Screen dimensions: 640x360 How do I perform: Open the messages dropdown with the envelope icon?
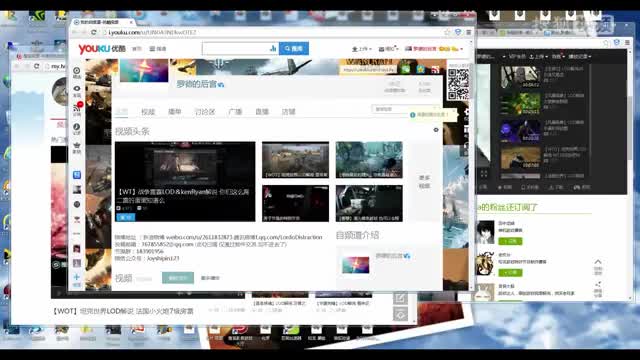[x=388, y=49]
